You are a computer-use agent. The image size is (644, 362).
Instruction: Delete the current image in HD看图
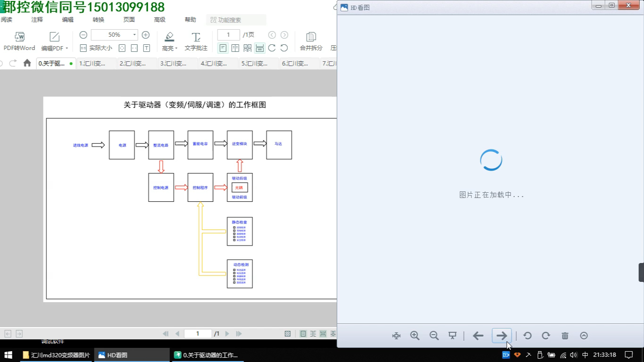tap(565, 336)
